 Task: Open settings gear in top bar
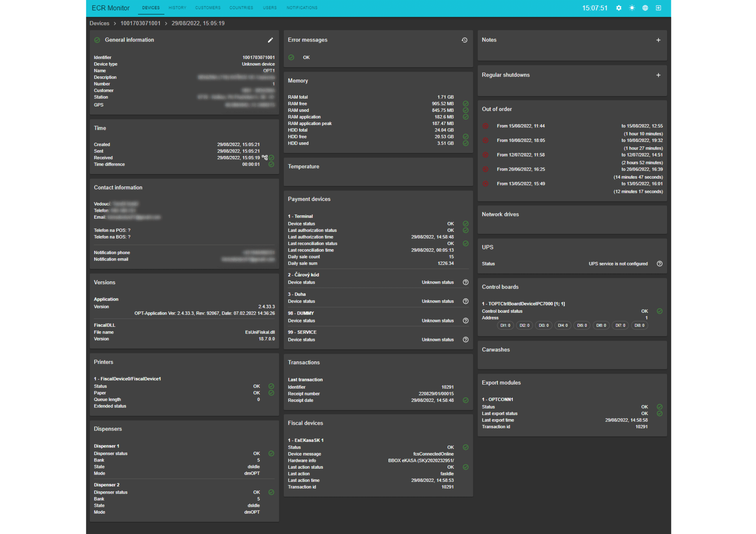[619, 8]
